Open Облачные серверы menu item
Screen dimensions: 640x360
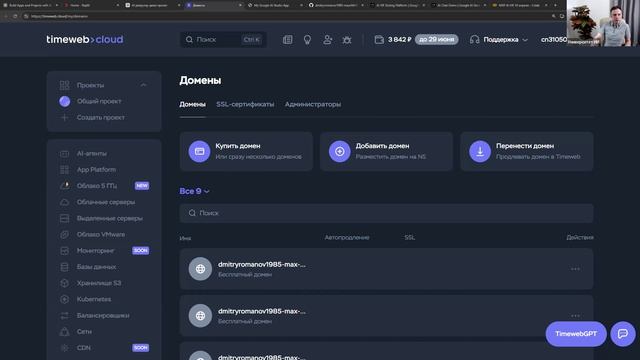106,202
